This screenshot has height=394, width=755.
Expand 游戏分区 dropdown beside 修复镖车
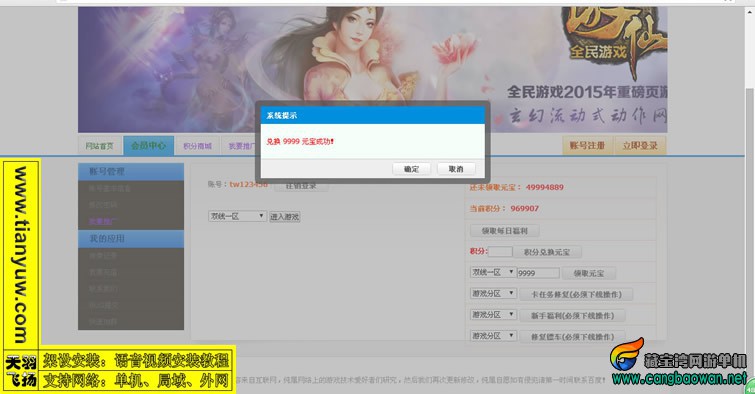coord(493,336)
